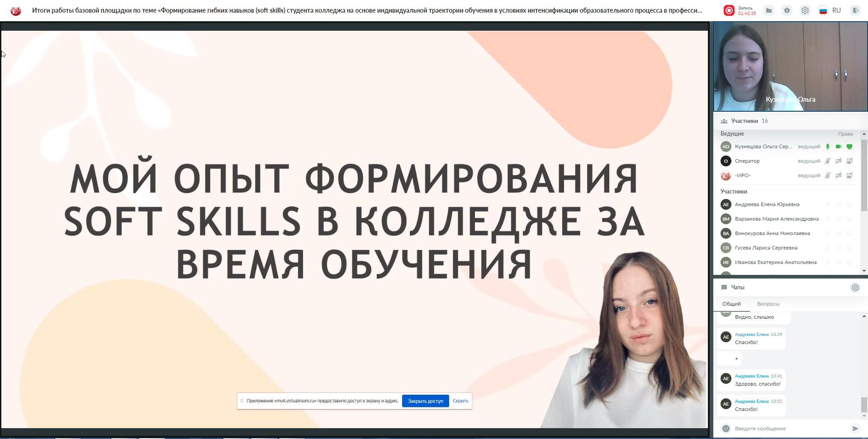This screenshot has height=439, width=868.
Task: Toggle microphone for Кузнецова Ольга
Action: pyautogui.click(x=827, y=146)
